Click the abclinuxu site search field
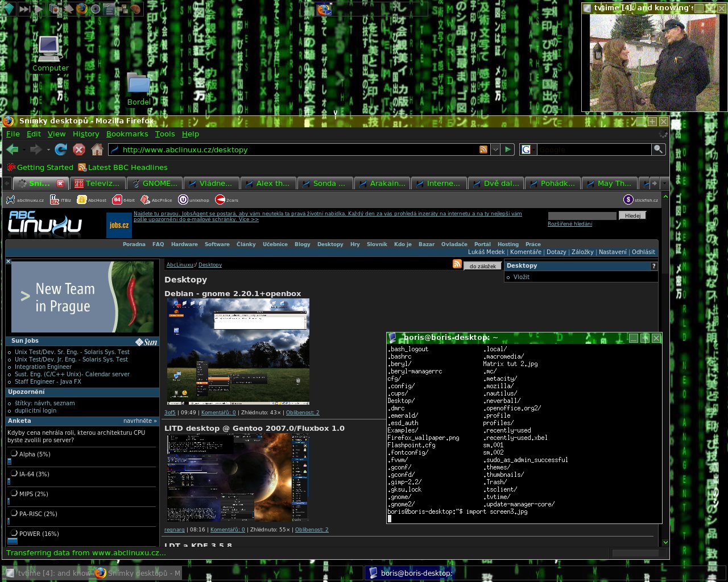728x582 pixels. 582,216
